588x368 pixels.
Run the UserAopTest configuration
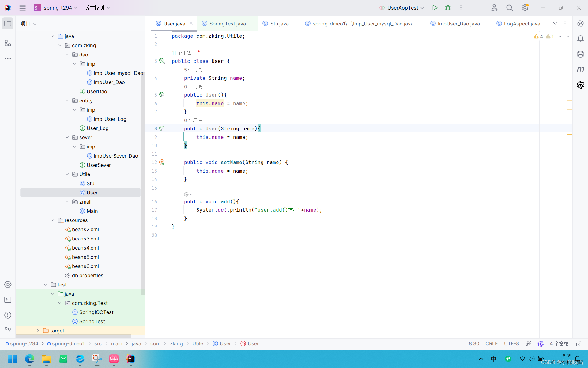[x=435, y=8]
